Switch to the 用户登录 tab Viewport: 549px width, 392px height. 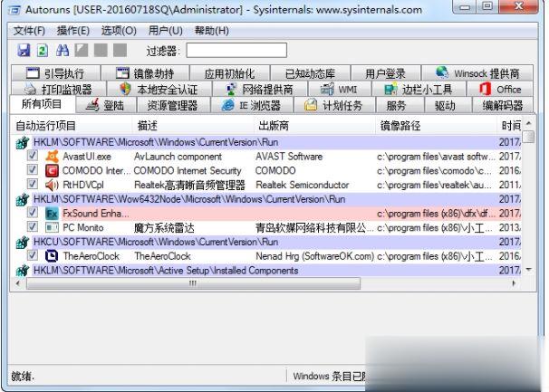386,73
